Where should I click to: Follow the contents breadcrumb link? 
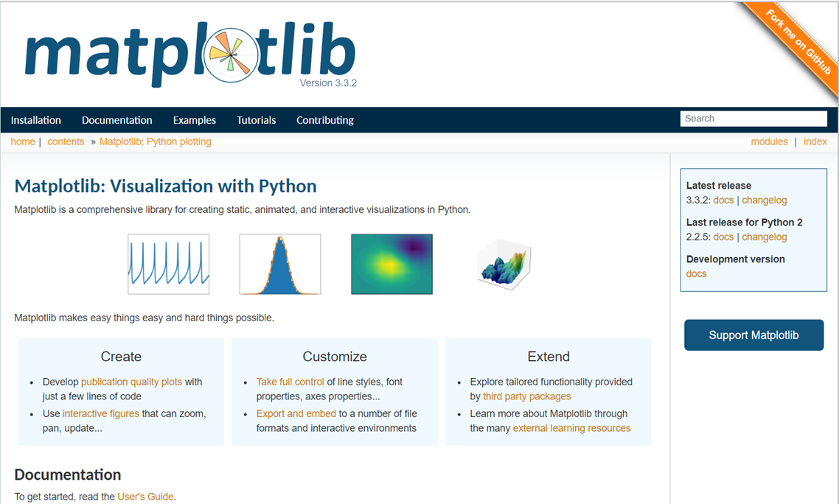pyautogui.click(x=66, y=141)
